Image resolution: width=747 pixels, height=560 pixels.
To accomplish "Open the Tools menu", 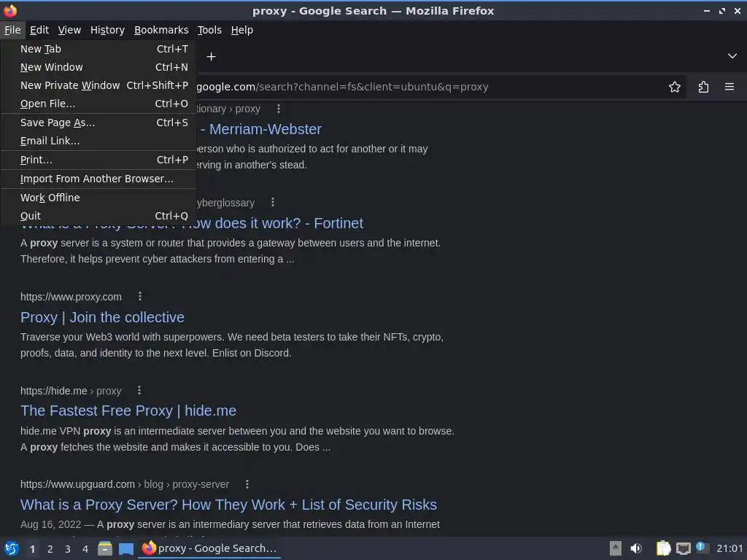I will pos(209,30).
